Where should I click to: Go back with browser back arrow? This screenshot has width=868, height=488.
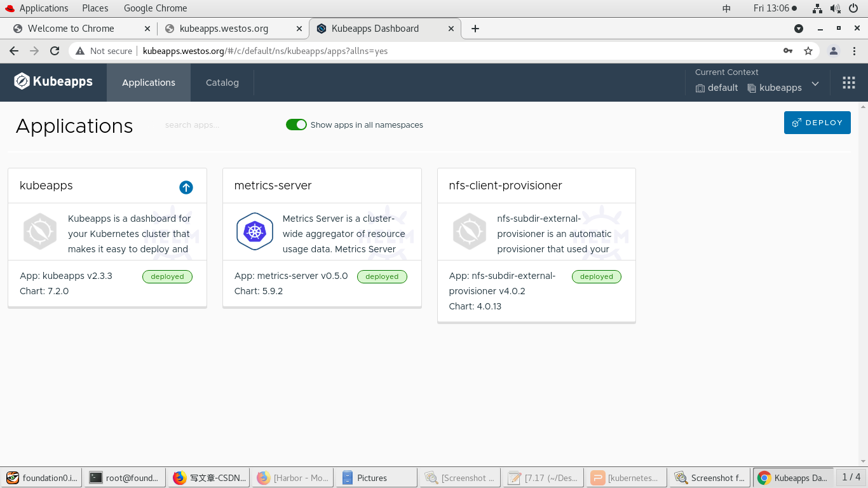14,51
